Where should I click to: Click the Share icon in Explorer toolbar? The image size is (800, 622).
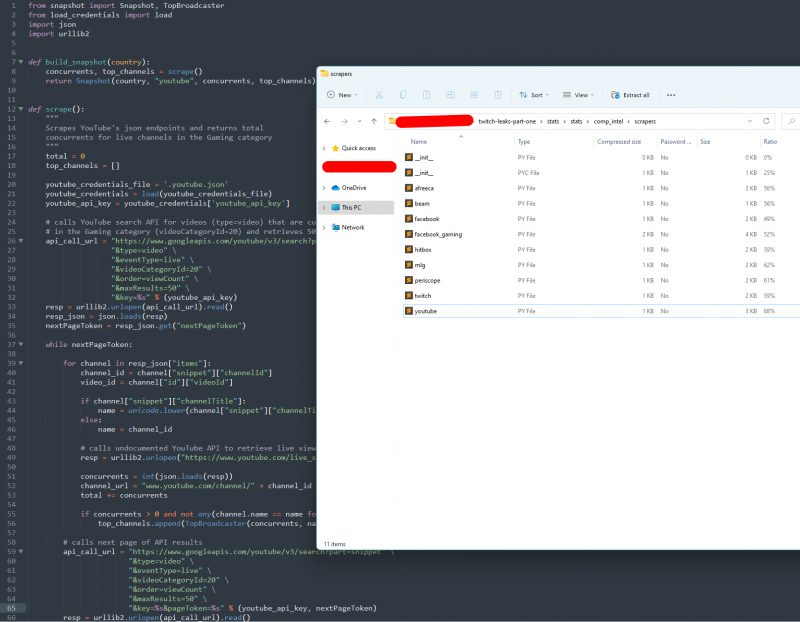click(x=475, y=95)
